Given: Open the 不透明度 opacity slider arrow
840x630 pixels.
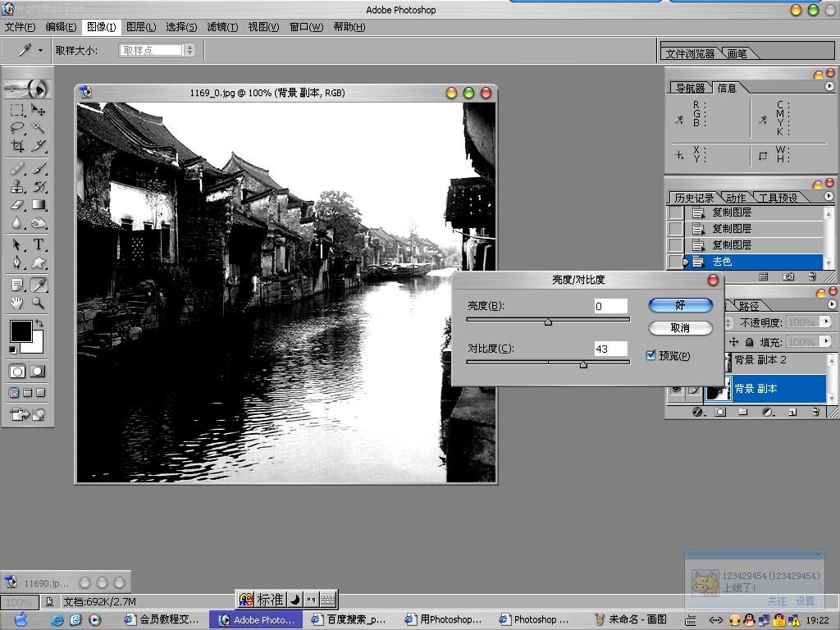Looking at the screenshot, I should pyautogui.click(x=827, y=322).
